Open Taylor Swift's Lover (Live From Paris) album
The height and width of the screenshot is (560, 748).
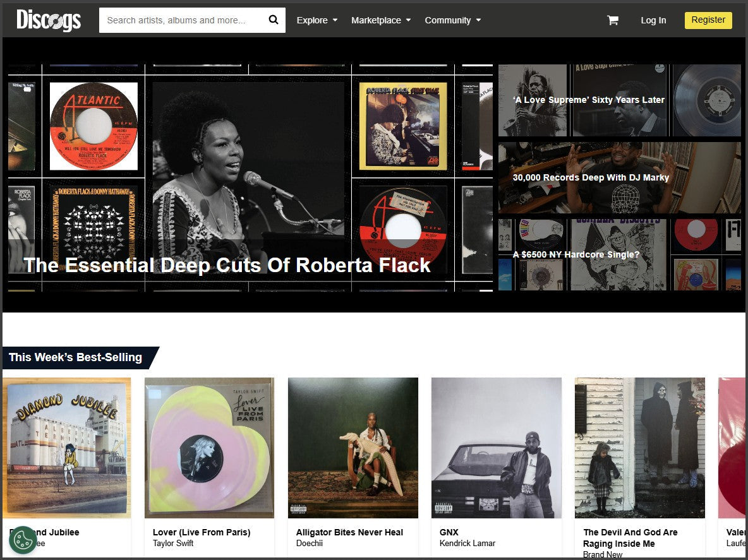209,448
